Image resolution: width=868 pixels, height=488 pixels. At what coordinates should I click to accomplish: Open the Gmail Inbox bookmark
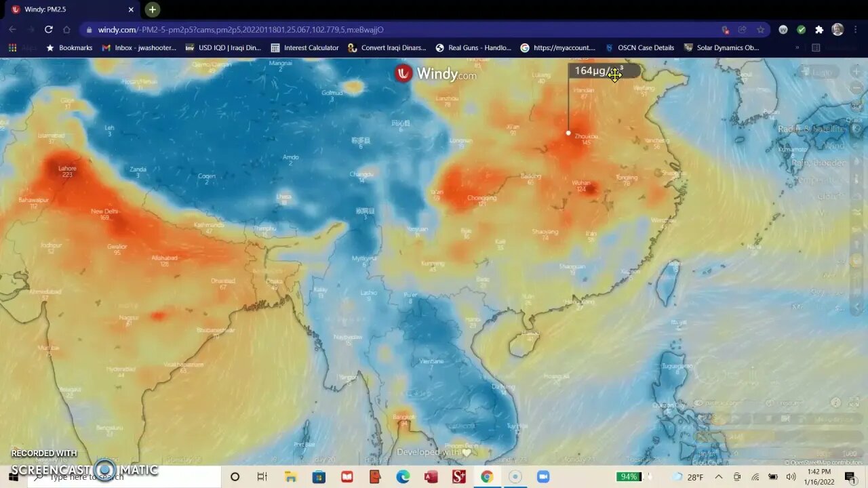[x=139, y=48]
